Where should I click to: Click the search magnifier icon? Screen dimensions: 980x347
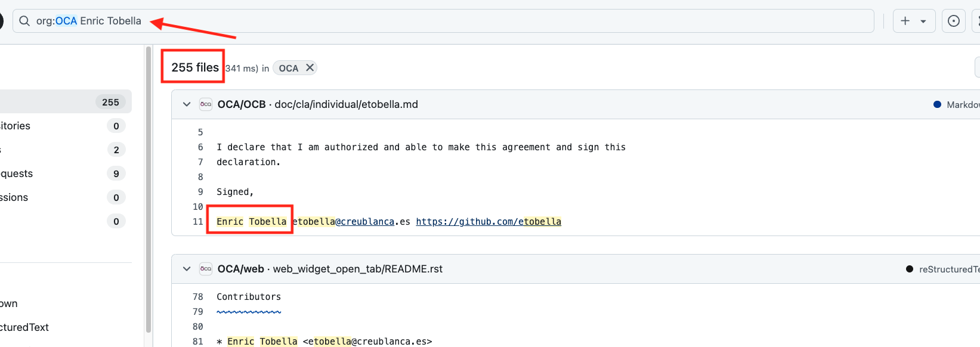coord(24,21)
